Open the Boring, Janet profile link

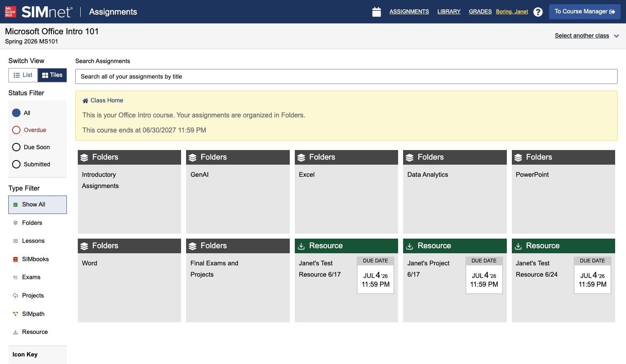pyautogui.click(x=512, y=12)
